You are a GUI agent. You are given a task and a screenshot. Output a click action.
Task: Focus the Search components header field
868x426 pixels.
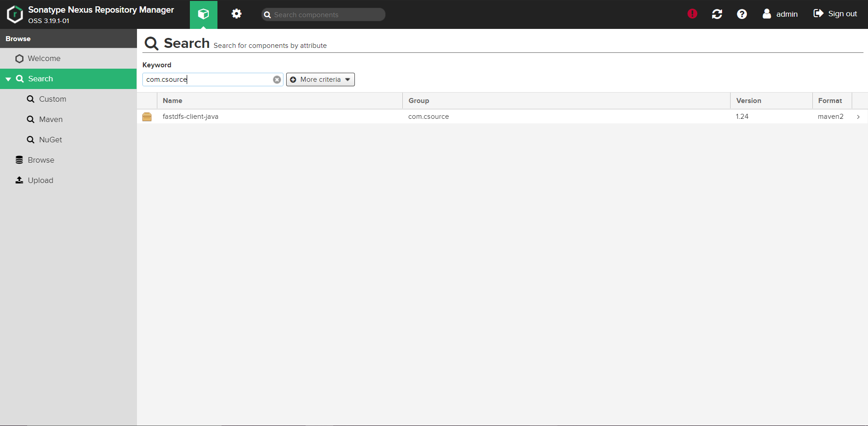click(323, 14)
